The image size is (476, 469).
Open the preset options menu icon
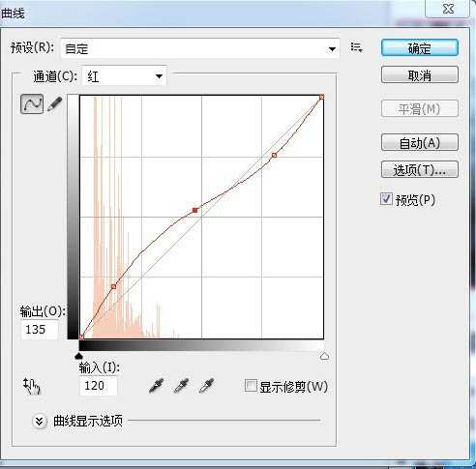tap(356, 47)
